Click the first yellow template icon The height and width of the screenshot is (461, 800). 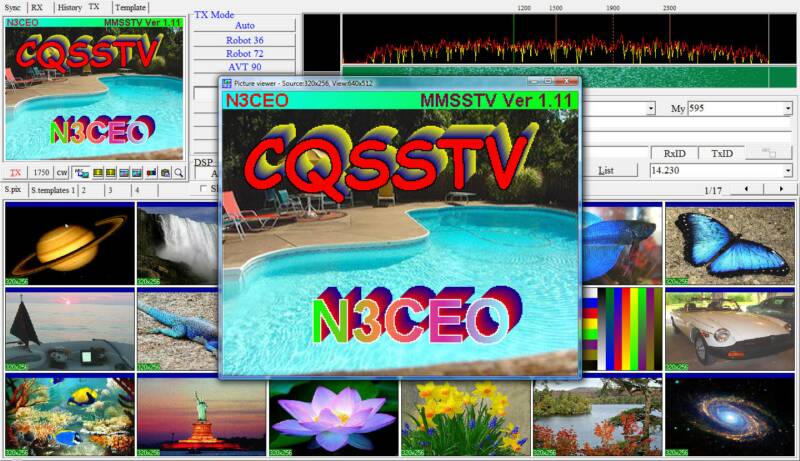point(97,173)
